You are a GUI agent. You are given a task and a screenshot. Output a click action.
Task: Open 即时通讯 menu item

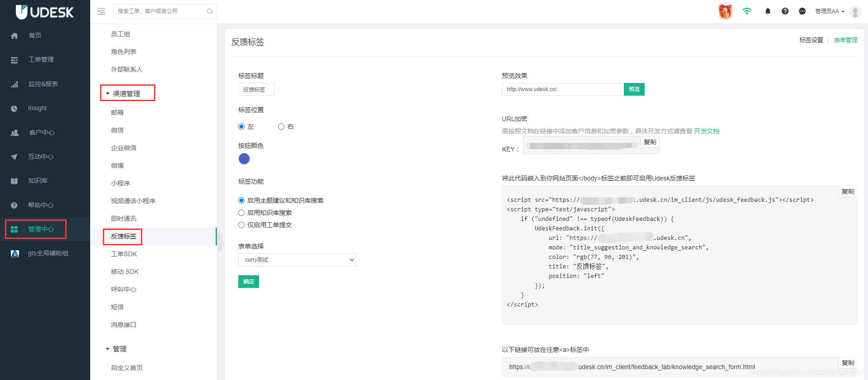click(x=124, y=219)
